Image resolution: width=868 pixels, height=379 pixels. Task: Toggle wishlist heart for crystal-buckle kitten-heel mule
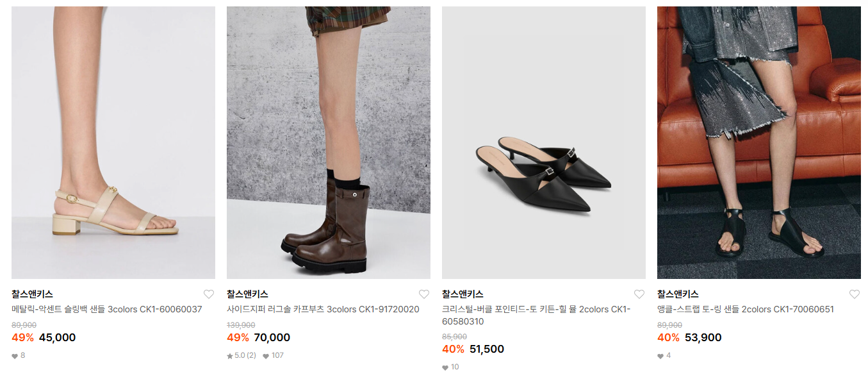(639, 294)
